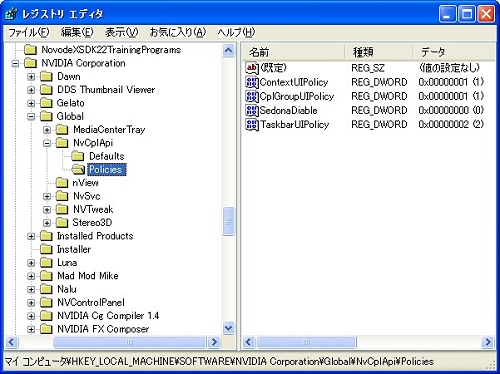Select the Nalu tree item
Viewport: 500px width, 374px height.
tap(67, 289)
